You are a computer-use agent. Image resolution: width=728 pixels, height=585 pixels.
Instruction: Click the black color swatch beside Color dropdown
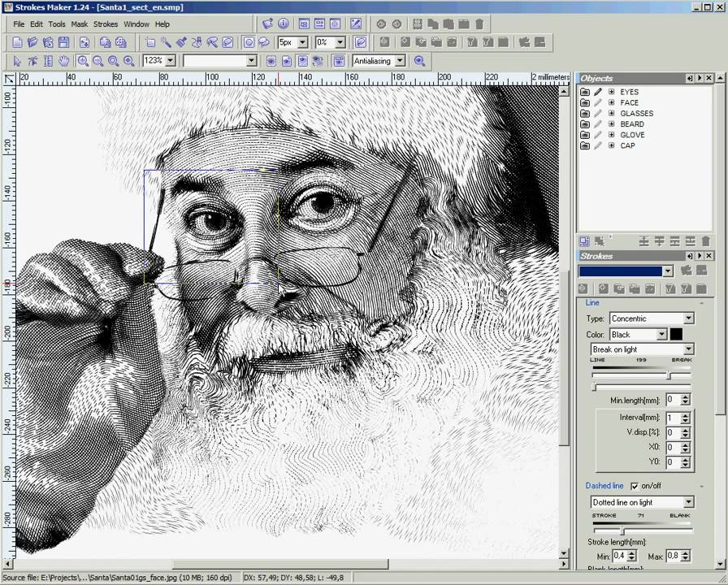pyautogui.click(x=678, y=334)
